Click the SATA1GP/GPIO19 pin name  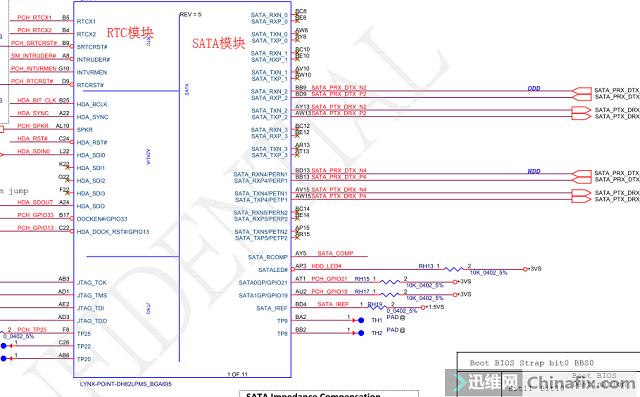[x=263, y=295]
